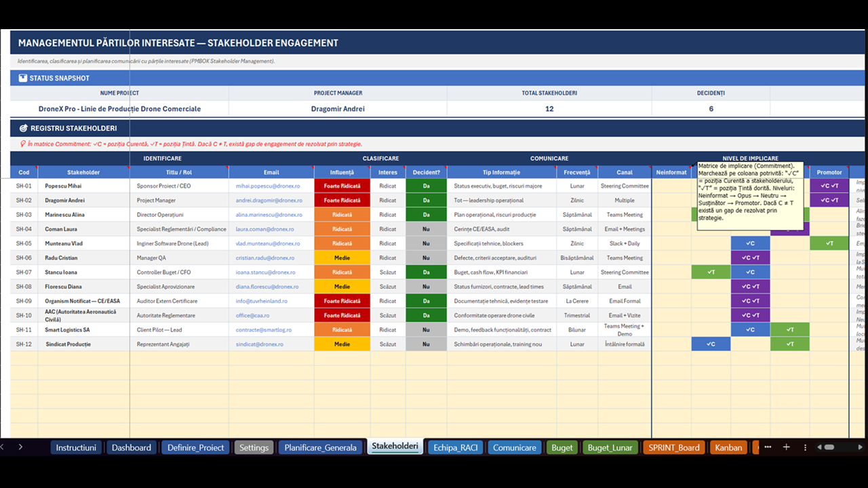This screenshot has height=488, width=868.
Task: Click the red Foarte Ridicată cell for SH-01
Action: (342, 186)
